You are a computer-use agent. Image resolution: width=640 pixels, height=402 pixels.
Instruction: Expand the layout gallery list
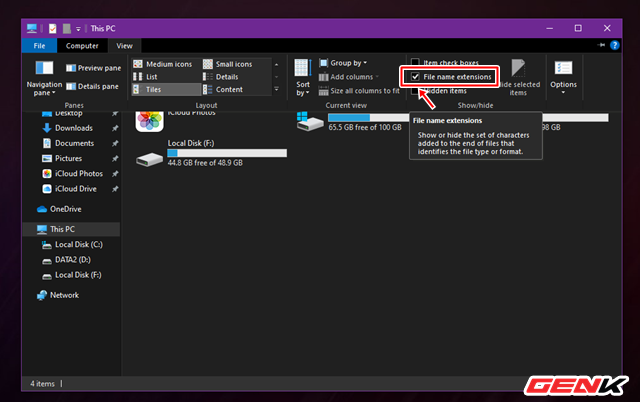277,89
